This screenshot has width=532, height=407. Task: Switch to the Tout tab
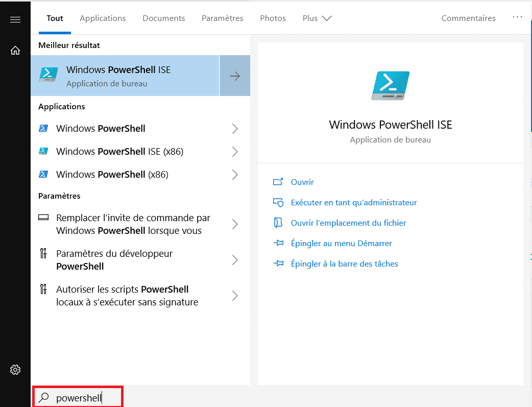pos(55,18)
